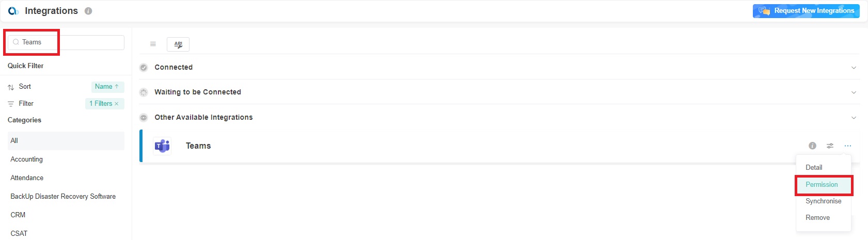Select Synchronise in the dropdown menu
The height and width of the screenshot is (240, 868).
point(823,201)
